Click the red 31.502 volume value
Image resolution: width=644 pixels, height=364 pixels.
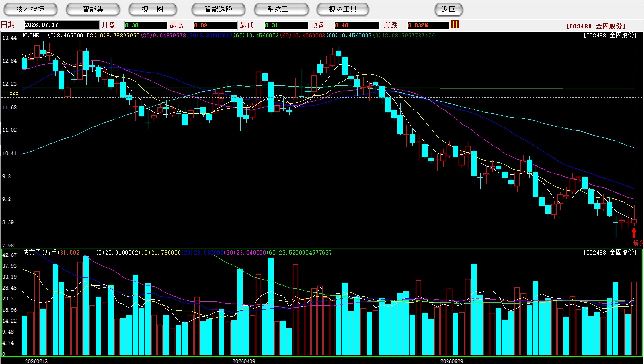pyautogui.click(x=70, y=253)
